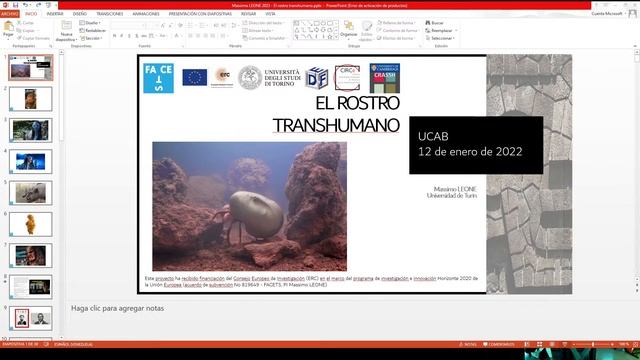Image resolution: width=640 pixels, height=360 pixels.
Task: Switch to the ANIMACIONES ribbon tab
Action: coord(146,14)
